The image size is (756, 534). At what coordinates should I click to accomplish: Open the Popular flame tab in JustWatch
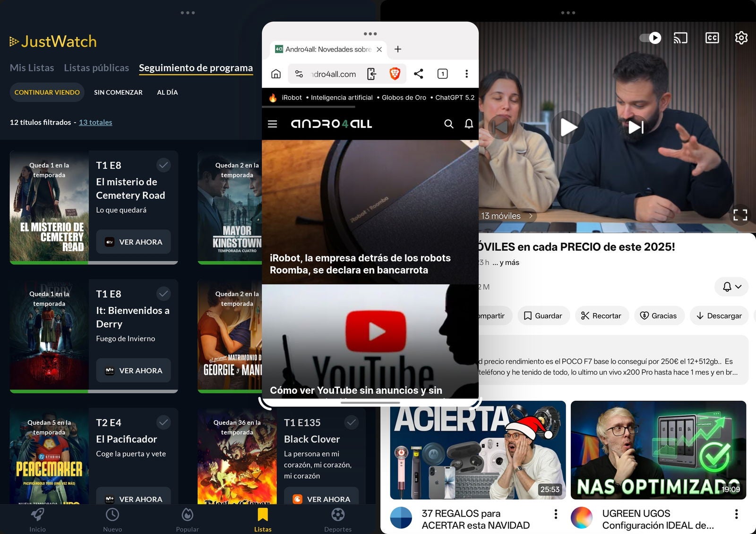187,518
